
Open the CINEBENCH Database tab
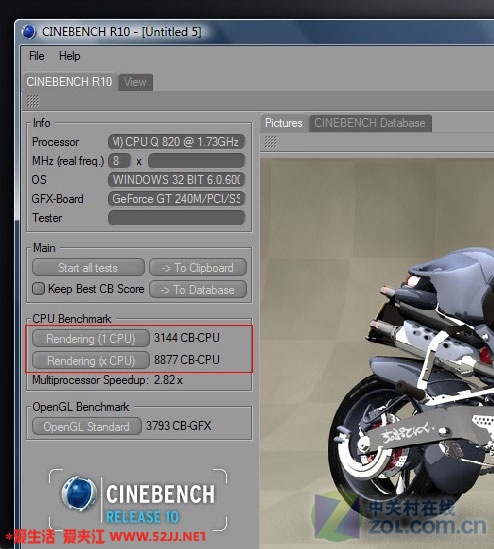pos(370,123)
